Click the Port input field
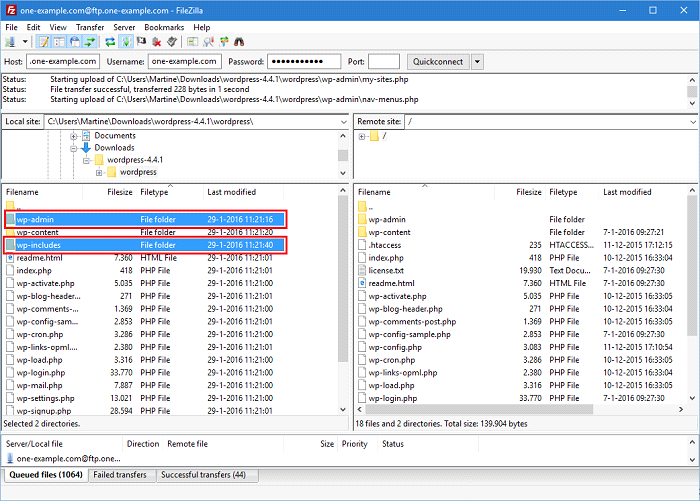Image resolution: width=700 pixels, height=501 pixels. click(x=384, y=62)
